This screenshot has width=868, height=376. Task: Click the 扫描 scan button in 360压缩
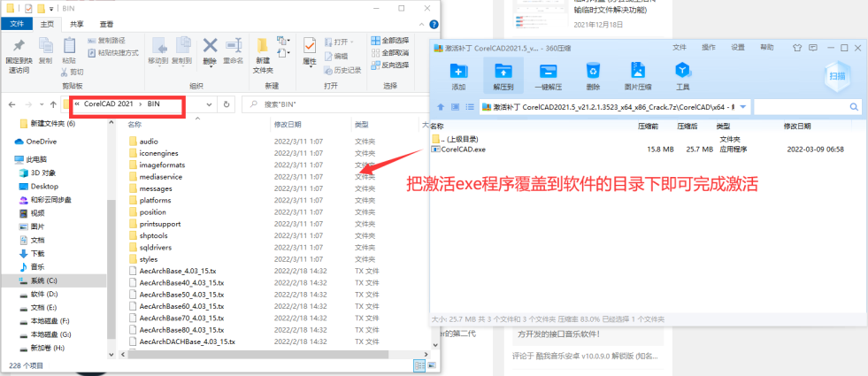pyautogui.click(x=836, y=76)
